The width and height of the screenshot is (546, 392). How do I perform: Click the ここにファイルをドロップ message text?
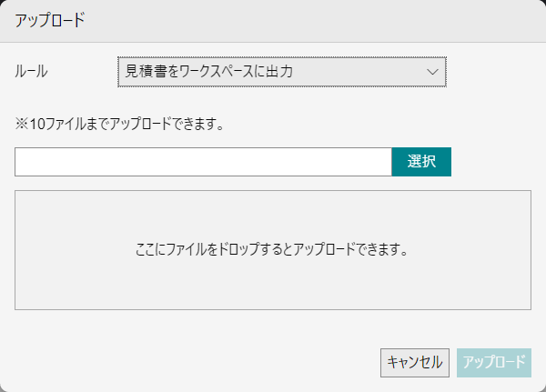point(271,249)
